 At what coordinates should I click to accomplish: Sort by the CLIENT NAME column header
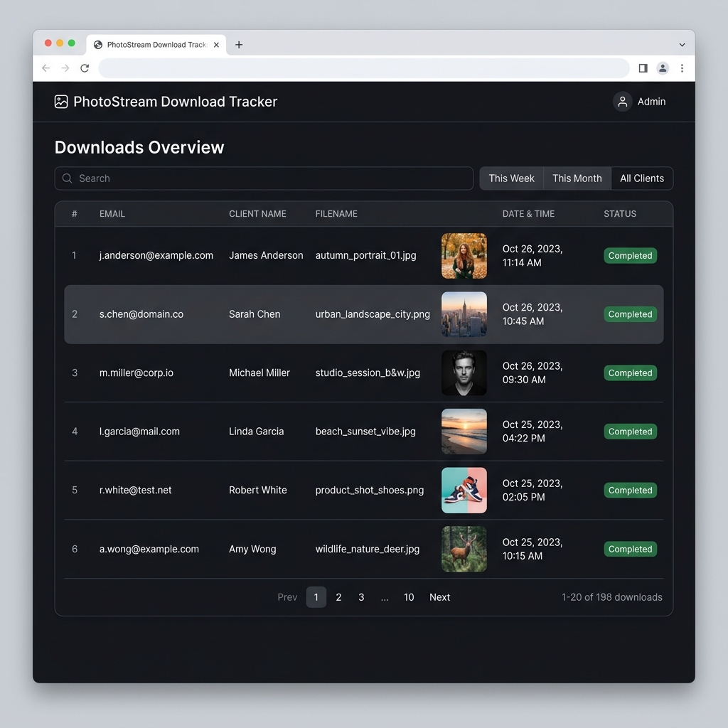coord(257,214)
